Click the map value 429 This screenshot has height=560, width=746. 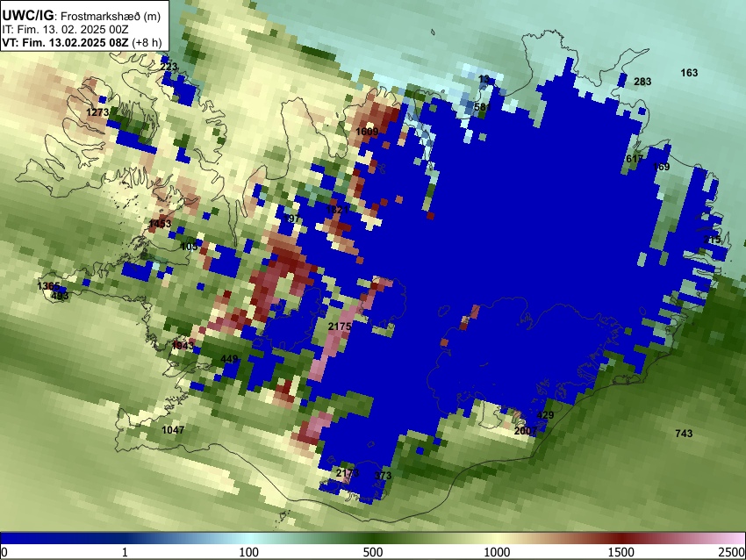click(x=545, y=415)
